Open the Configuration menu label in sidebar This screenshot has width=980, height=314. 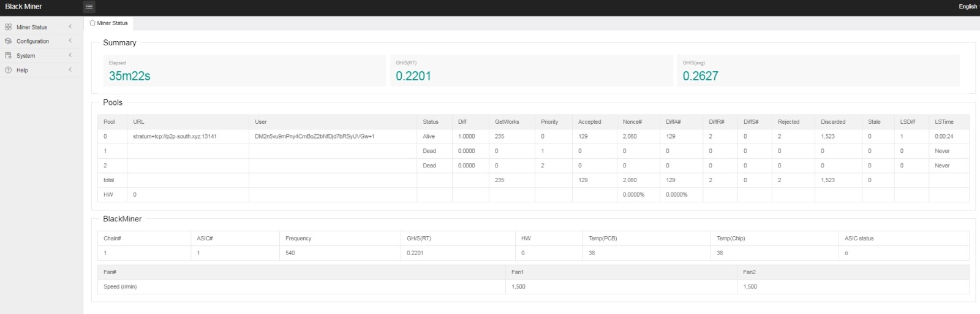(32, 41)
